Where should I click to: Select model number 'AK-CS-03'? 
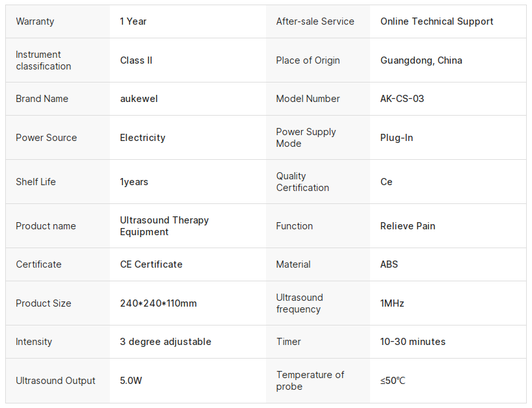[402, 99]
